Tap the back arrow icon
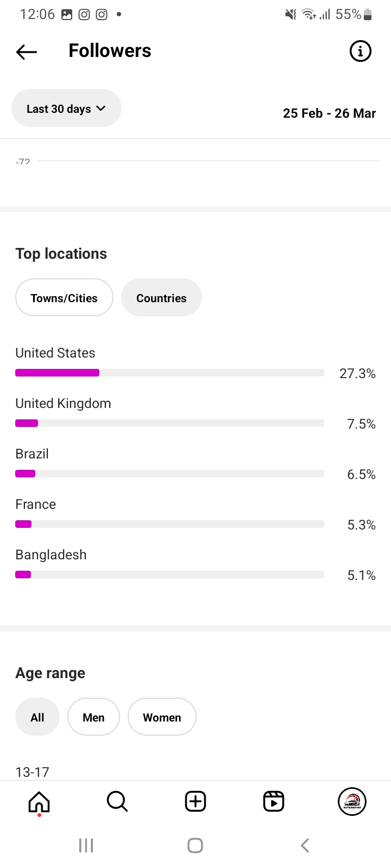The image size is (391, 868). pos(27,52)
